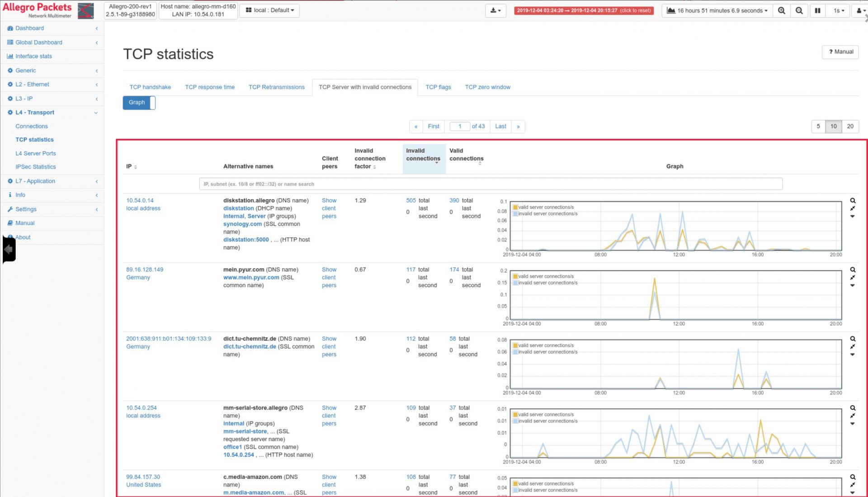This screenshot has width=868, height=497.
Task: Select 20 rows per page
Action: pyautogui.click(x=850, y=126)
